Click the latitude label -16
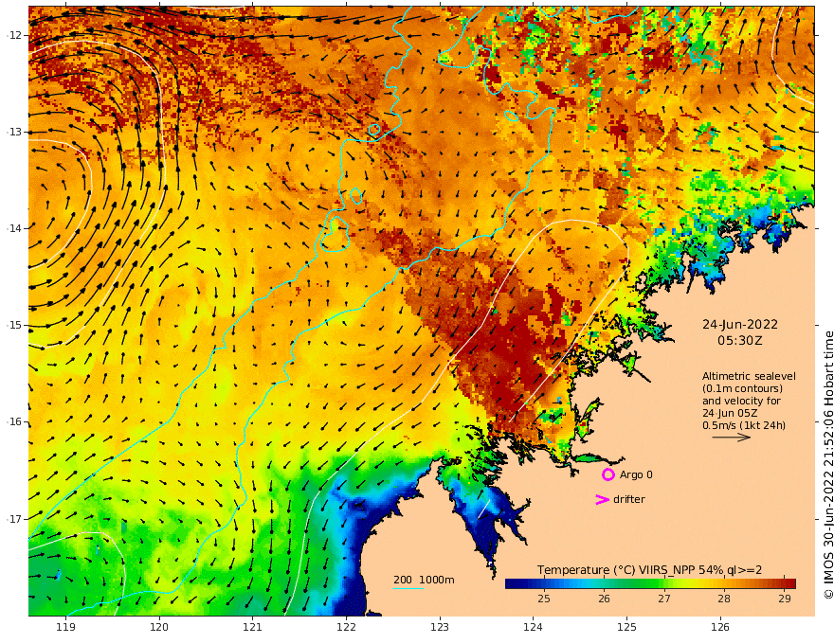This screenshot has height=644, width=834. click(x=14, y=421)
